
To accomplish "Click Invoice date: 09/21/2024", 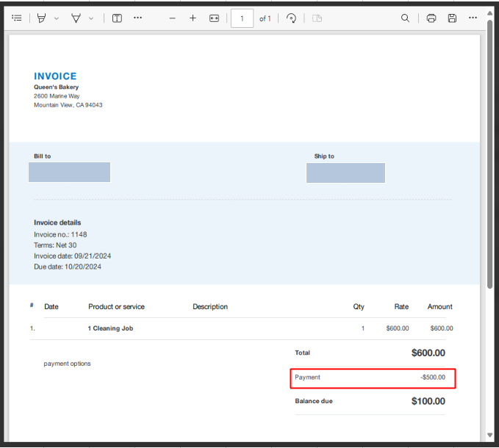I will point(72,256).
